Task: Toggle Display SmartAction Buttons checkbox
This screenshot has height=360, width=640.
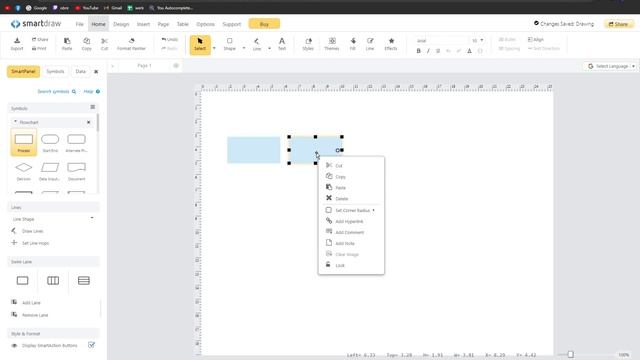Action: click(91, 345)
